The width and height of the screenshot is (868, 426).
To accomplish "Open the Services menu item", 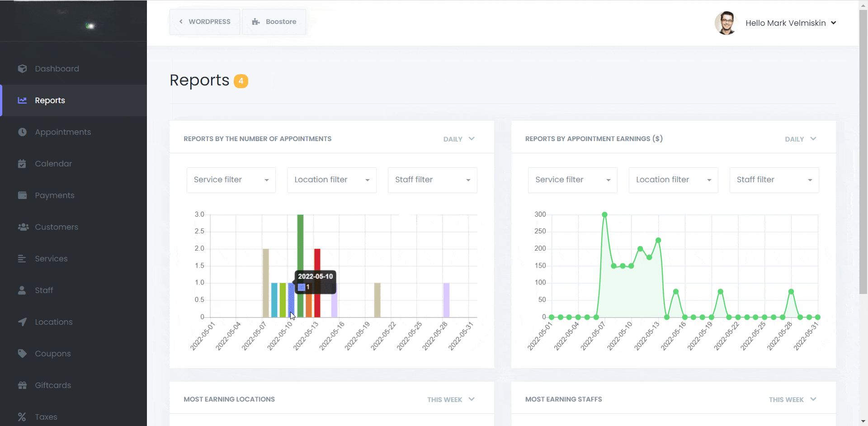I will (51, 259).
